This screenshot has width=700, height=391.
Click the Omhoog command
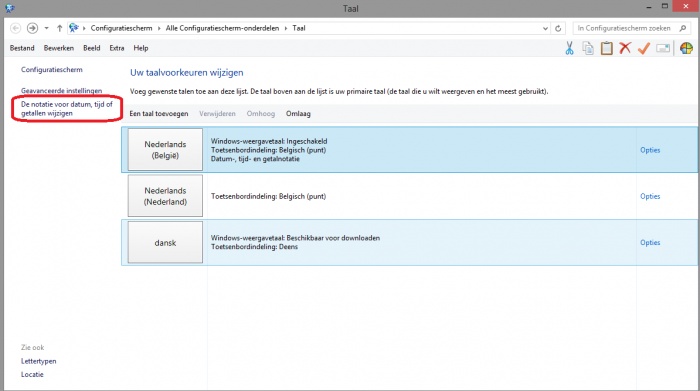(x=260, y=114)
